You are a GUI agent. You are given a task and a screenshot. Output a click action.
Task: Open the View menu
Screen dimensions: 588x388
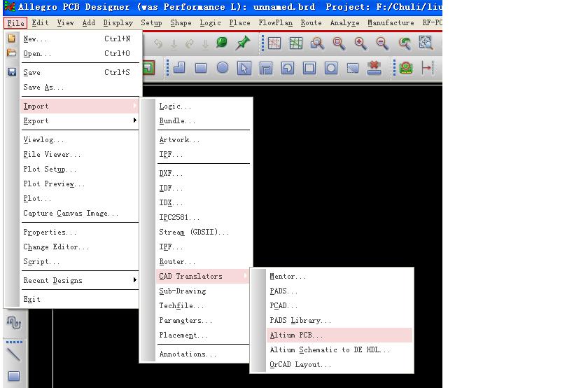pyautogui.click(x=65, y=23)
